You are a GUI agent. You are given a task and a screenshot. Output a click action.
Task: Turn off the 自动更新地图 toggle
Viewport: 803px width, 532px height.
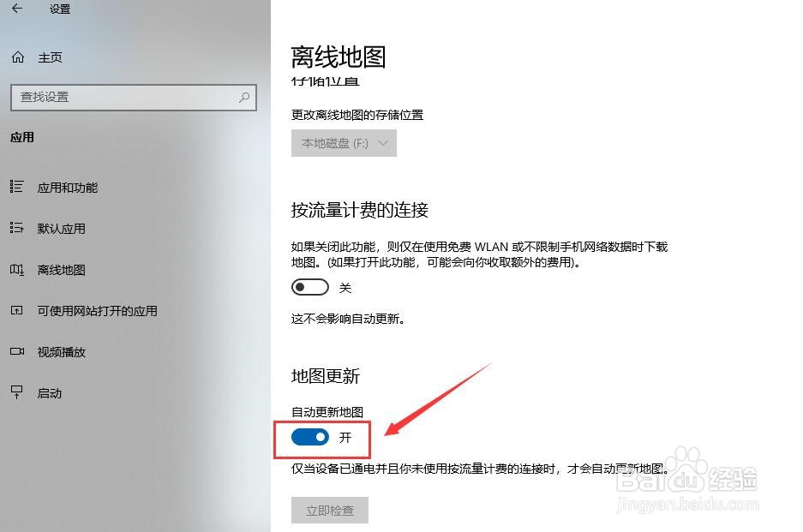(x=310, y=437)
